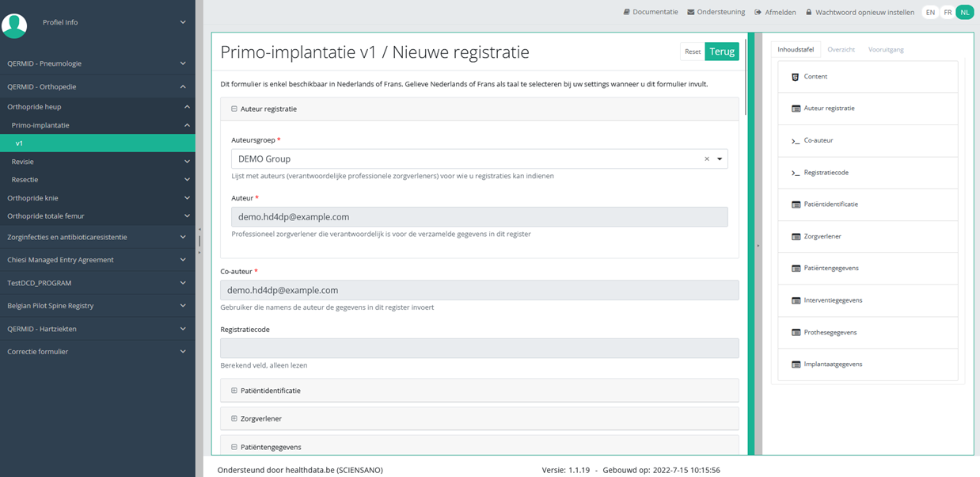Click the lock icon for password reset
Screen dimensions: 980x477
pyautogui.click(x=809, y=13)
